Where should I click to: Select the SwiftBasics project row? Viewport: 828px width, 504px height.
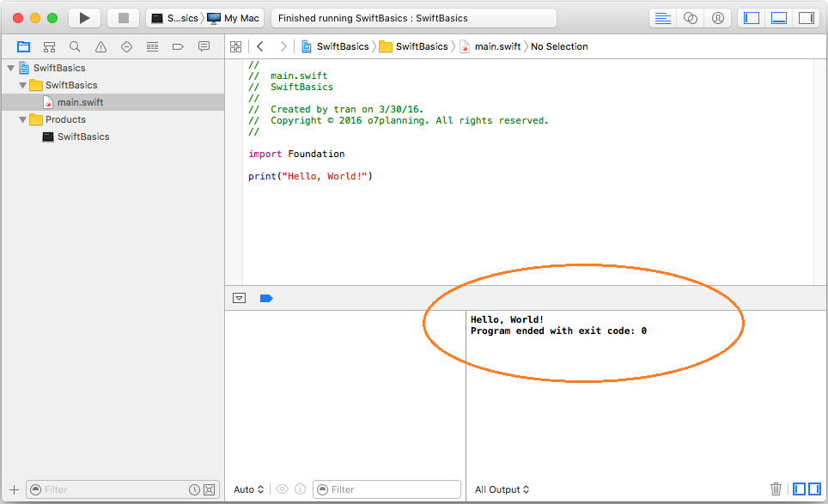113,68
